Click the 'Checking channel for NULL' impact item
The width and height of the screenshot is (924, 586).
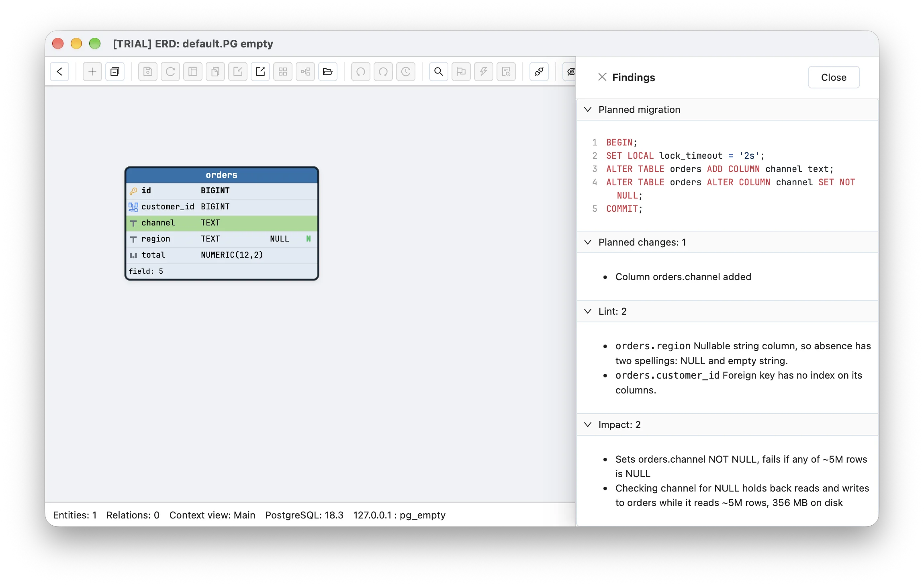[742, 495]
